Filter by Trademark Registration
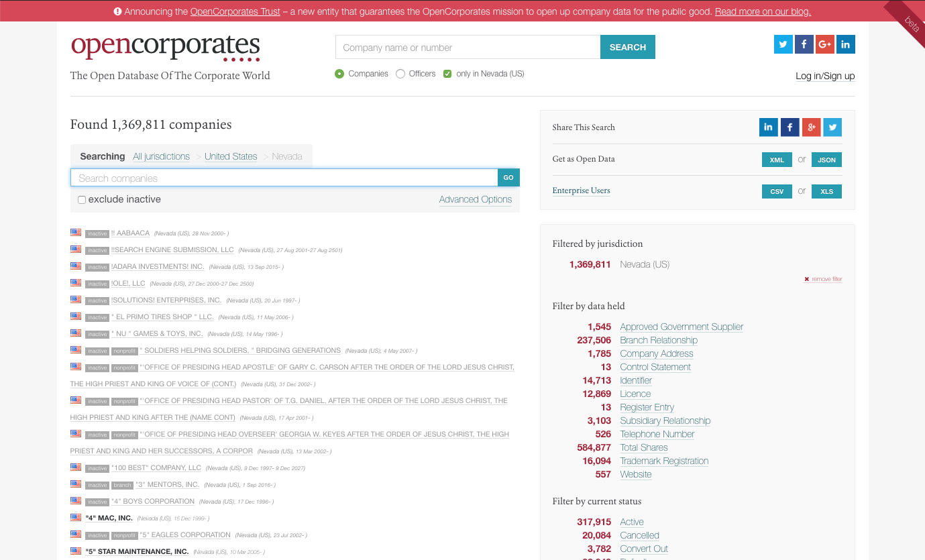Screen dimensions: 925x560 point(664,461)
